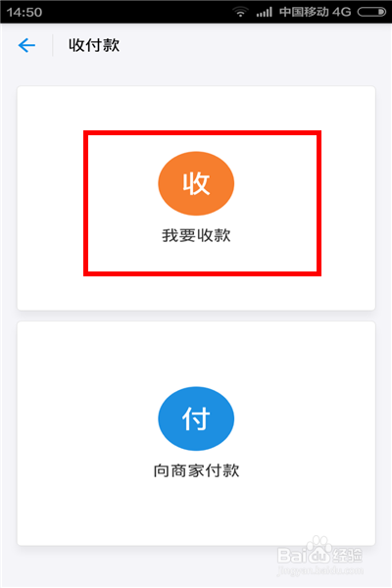Tap the blue back arrow
The image size is (392, 588).
26,45
